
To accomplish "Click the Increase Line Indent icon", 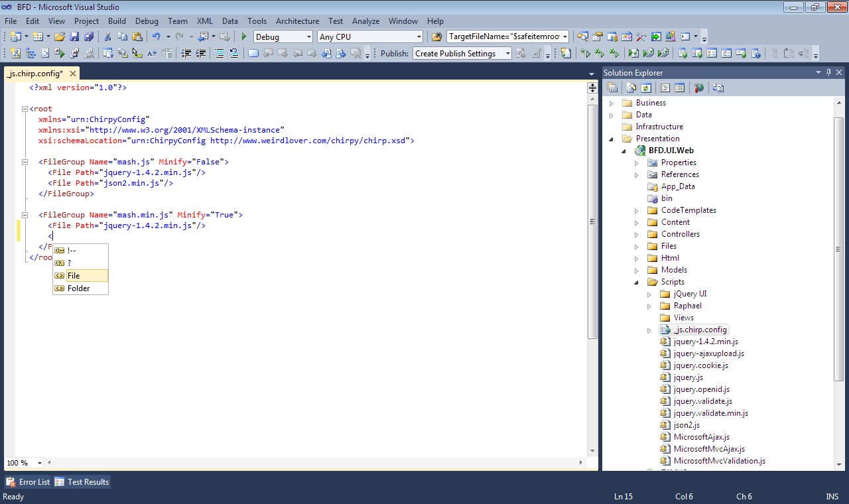I will [x=202, y=53].
